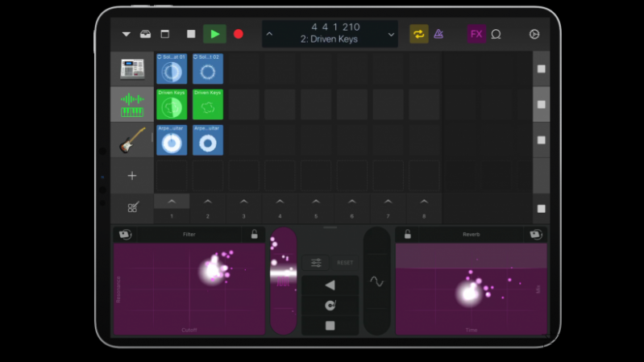Trigger the second 'Arpe...uitar' loop cell
The width and height of the screenshot is (644, 362).
coord(208,140)
